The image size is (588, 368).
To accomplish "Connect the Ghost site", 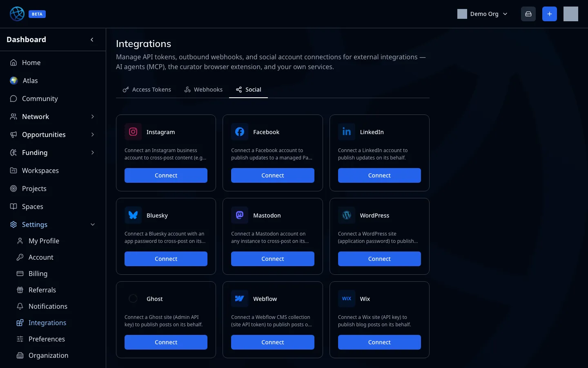I will [166, 342].
